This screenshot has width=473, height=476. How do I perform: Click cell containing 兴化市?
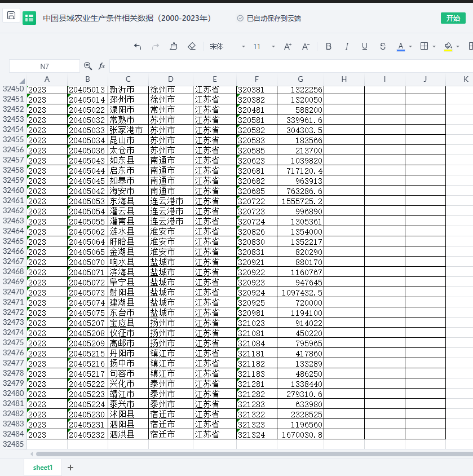pos(128,384)
